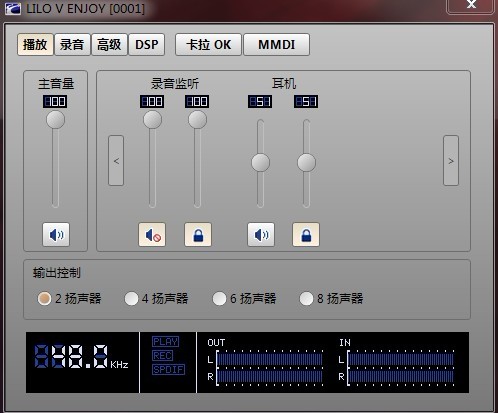Click the left 耳机 slider knob

coord(260,163)
